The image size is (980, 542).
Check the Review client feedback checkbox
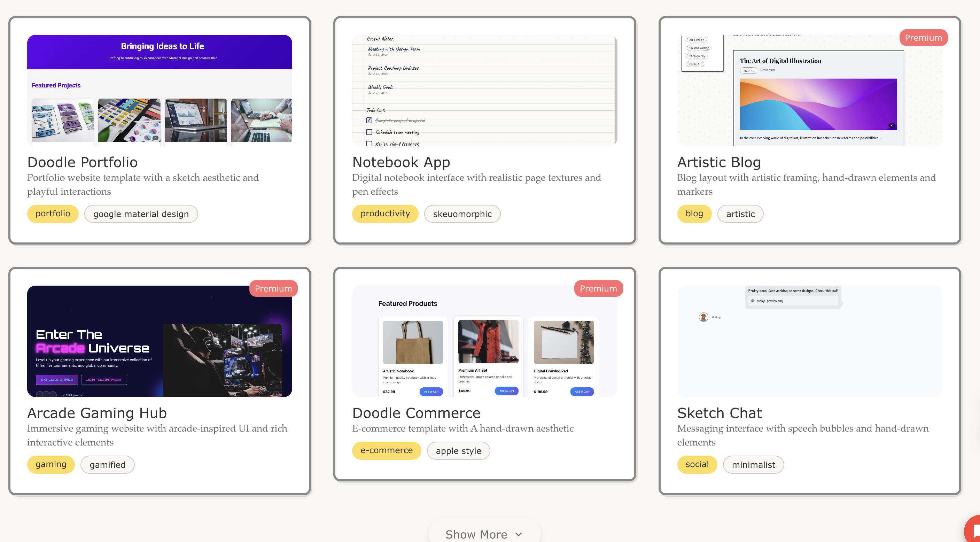coord(369,144)
